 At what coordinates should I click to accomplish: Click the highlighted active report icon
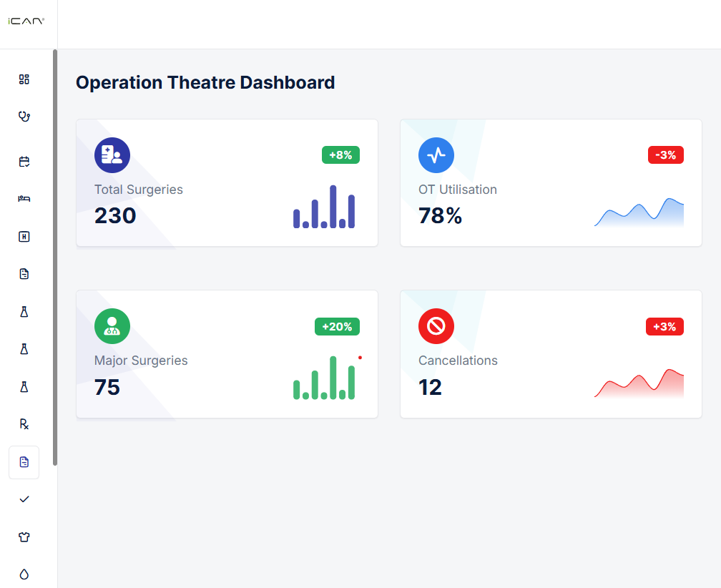[24, 462]
